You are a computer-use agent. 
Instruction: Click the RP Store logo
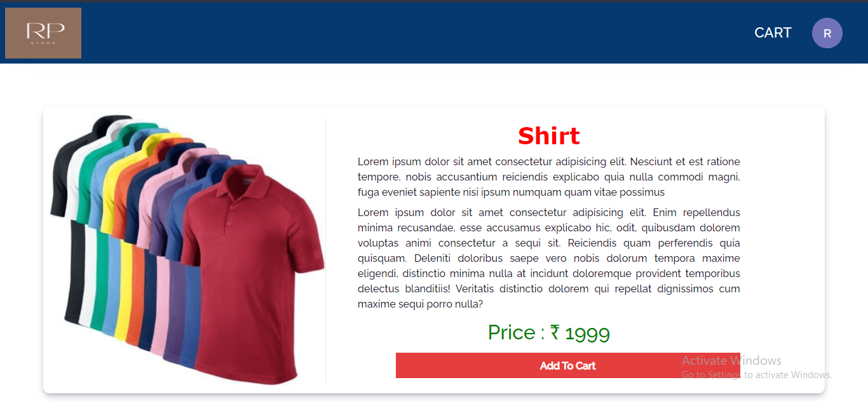pyautogui.click(x=43, y=33)
